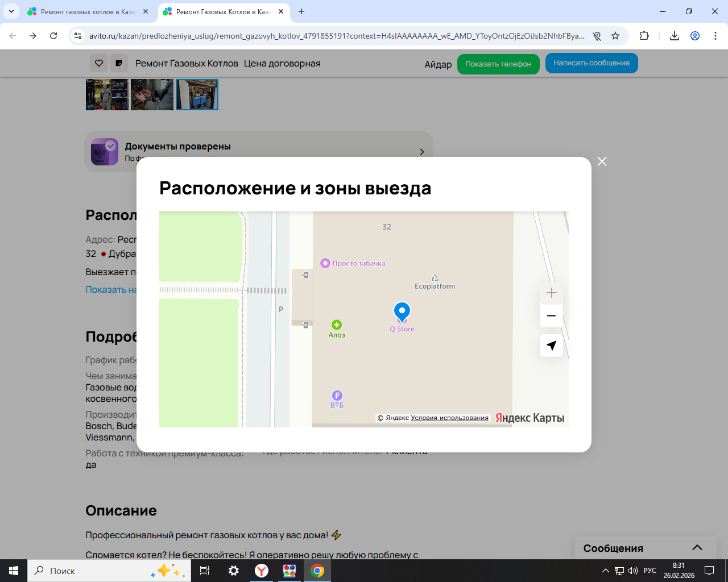
Task: Show hidden system tray icons
Action: coord(606,571)
